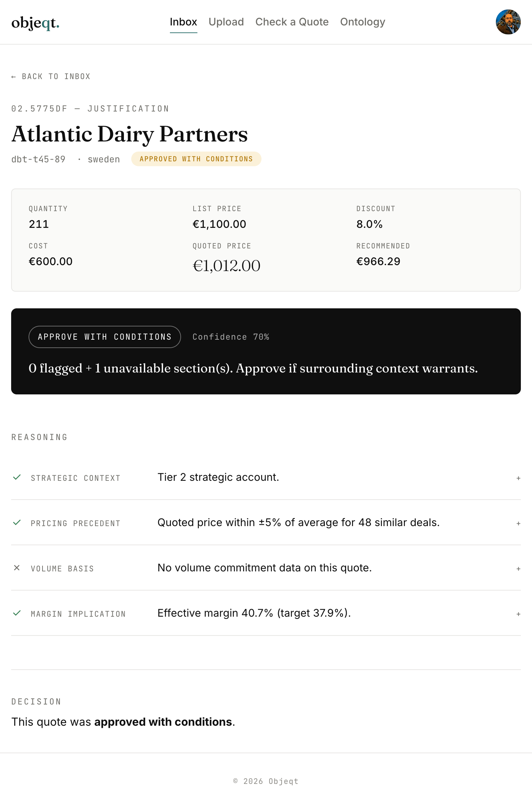Click the Pricing Precedent checkmark icon

17,523
